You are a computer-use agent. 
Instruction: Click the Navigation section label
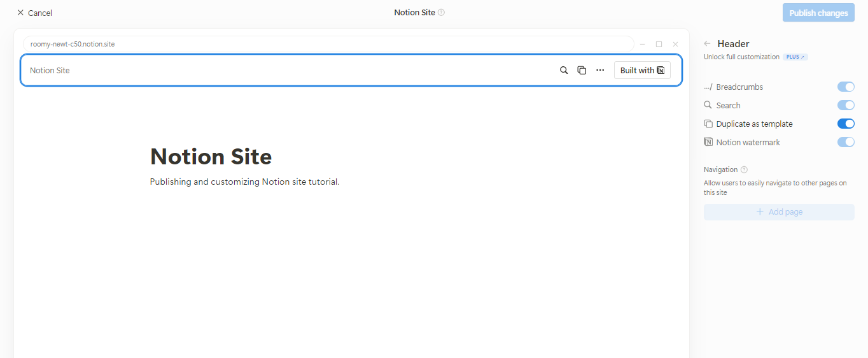click(x=720, y=169)
